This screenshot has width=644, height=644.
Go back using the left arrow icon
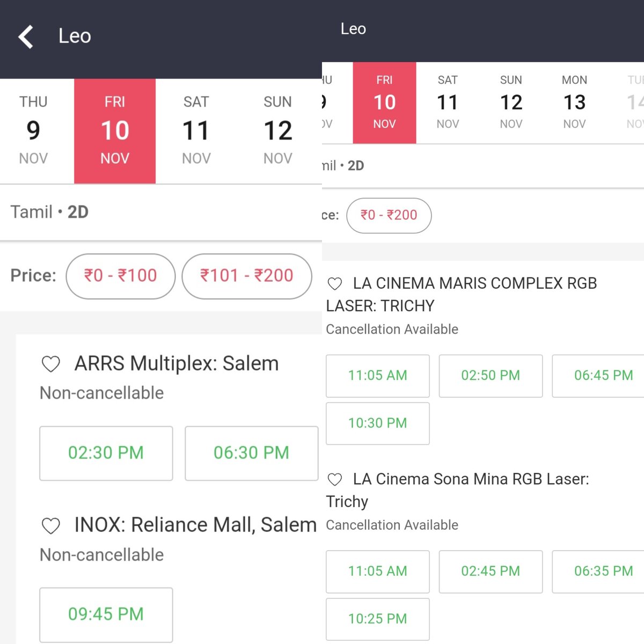pos(26,37)
